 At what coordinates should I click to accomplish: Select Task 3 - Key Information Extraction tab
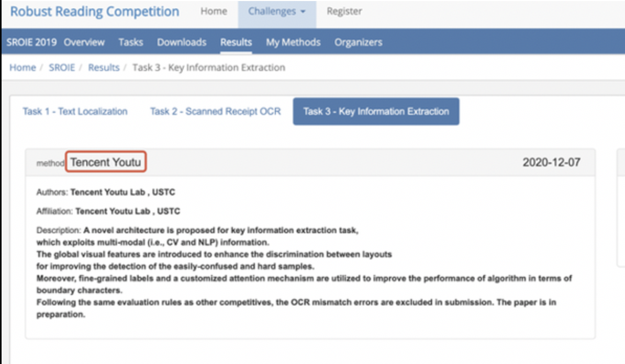376,111
